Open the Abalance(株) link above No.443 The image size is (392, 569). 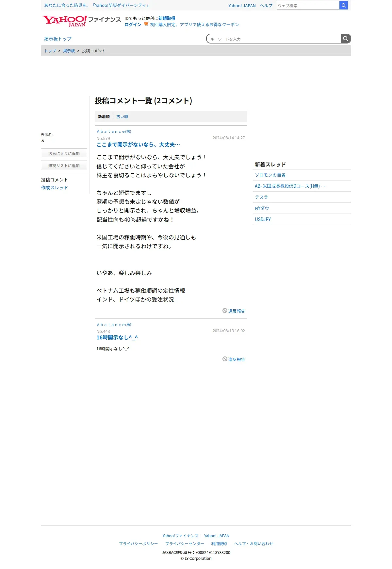114,325
